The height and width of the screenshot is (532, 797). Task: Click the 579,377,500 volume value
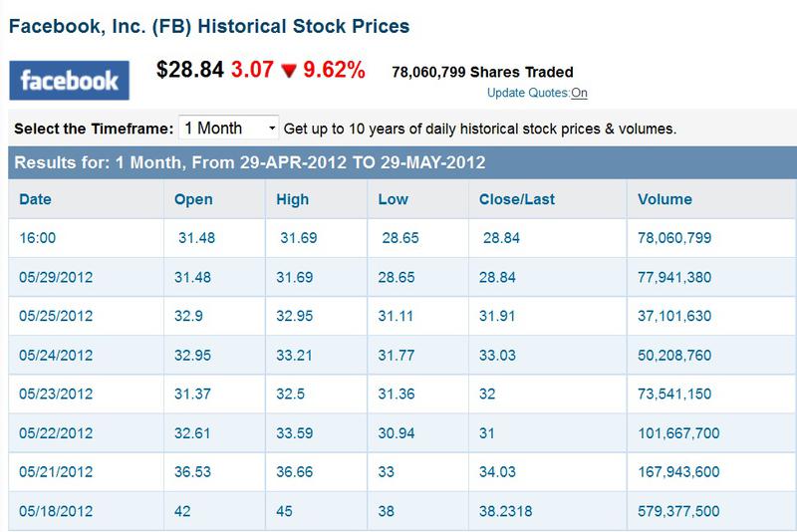(678, 511)
